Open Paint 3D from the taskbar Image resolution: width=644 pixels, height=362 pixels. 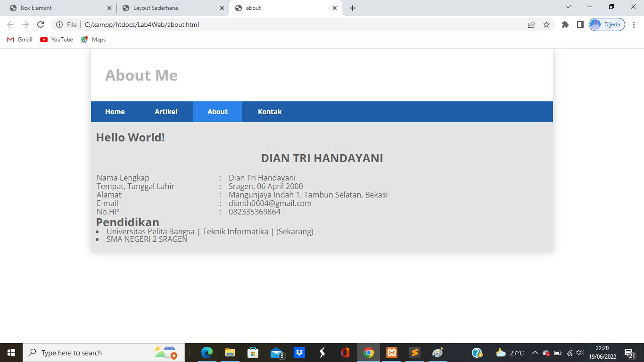(x=437, y=352)
